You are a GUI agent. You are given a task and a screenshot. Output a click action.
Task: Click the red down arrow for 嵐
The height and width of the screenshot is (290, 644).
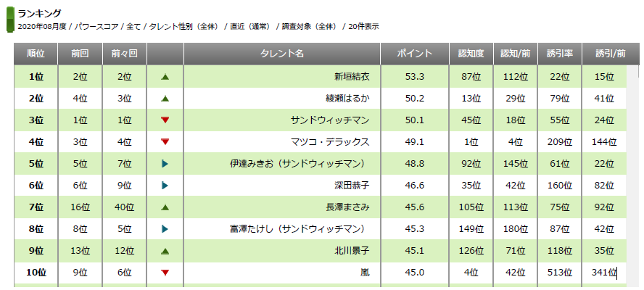point(165,273)
